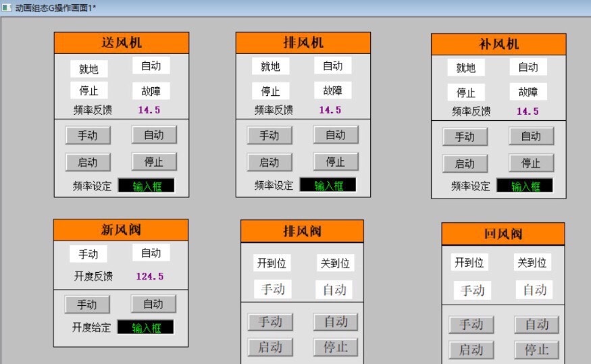Image resolution: width=591 pixels, height=364 pixels.
Task: Click 频率设定 input box in 送风机 panel
Action: point(147,186)
